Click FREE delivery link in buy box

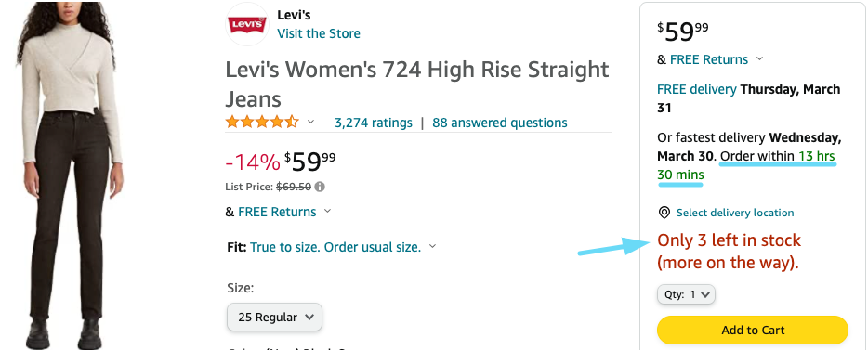696,89
